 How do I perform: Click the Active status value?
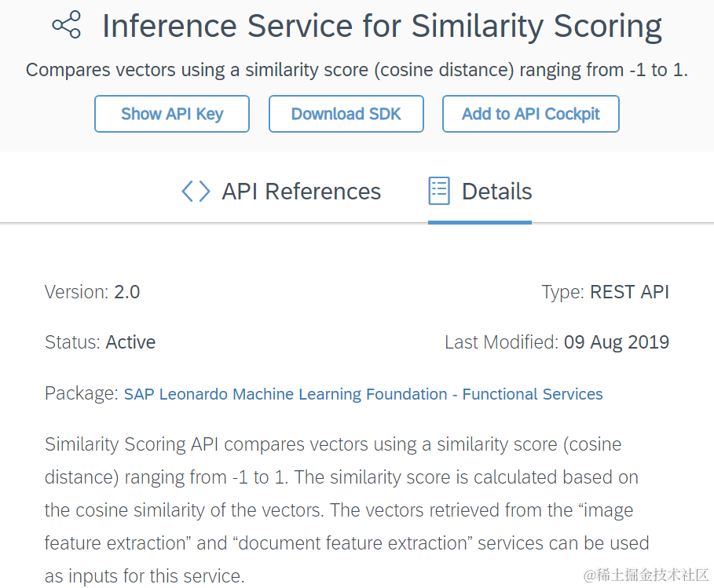tap(130, 342)
